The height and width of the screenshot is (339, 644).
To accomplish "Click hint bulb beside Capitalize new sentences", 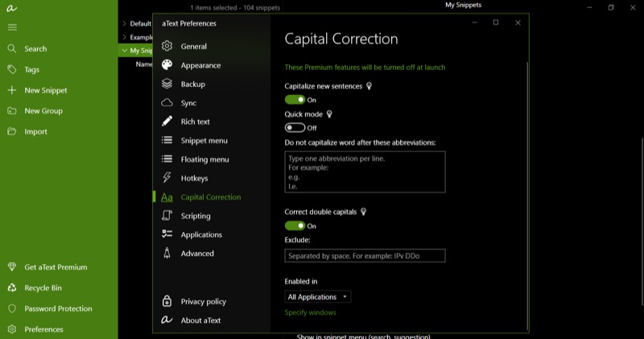I will point(369,86).
